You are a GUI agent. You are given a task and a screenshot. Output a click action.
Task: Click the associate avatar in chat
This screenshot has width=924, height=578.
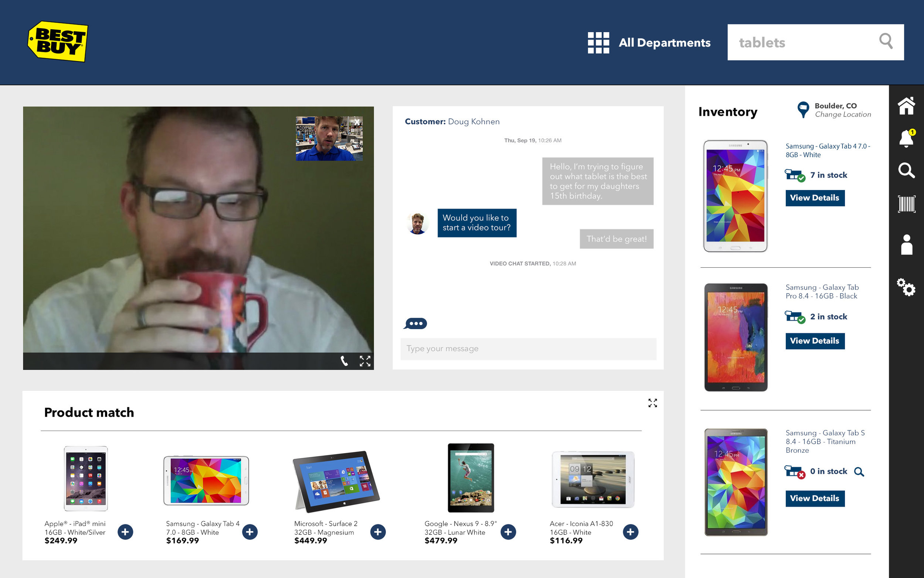pyautogui.click(x=417, y=223)
